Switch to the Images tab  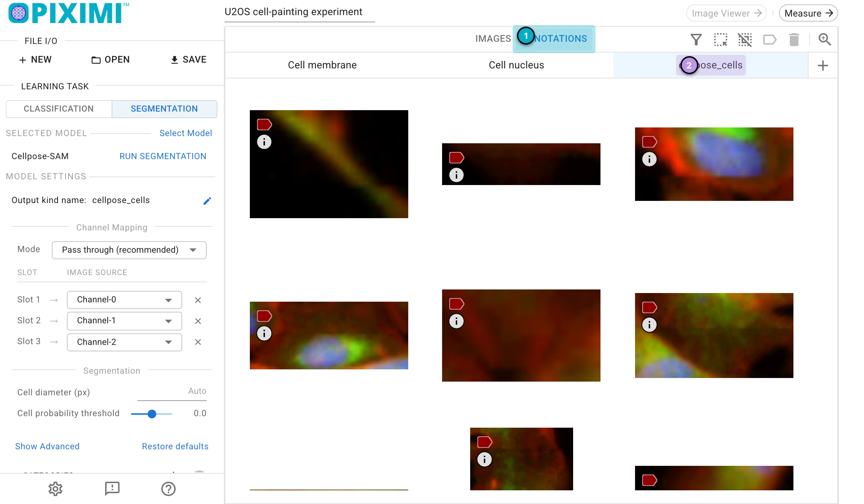493,39
